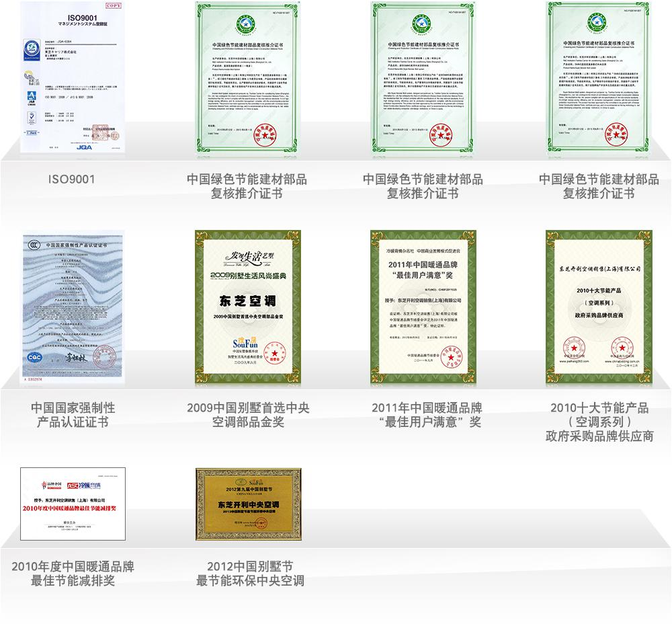Click first 中国绿色节能建材部品复核推介证书 caption
672x628 pixels.
tap(247, 186)
